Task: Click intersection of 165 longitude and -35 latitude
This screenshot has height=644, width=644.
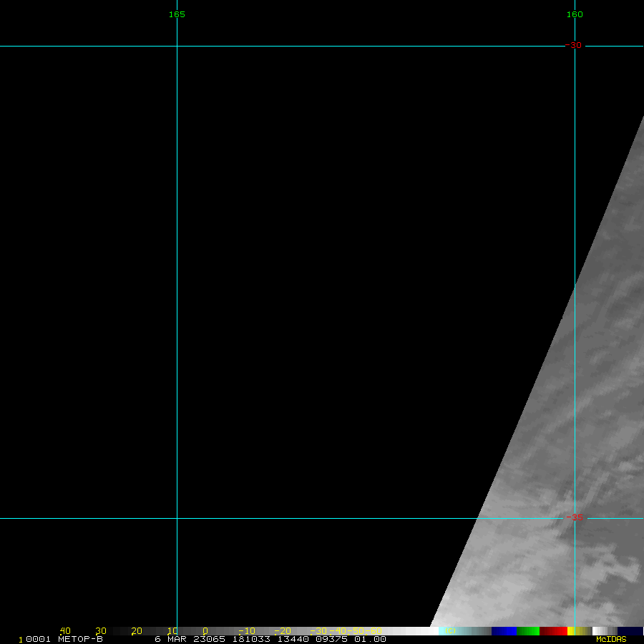Action: pos(177,518)
